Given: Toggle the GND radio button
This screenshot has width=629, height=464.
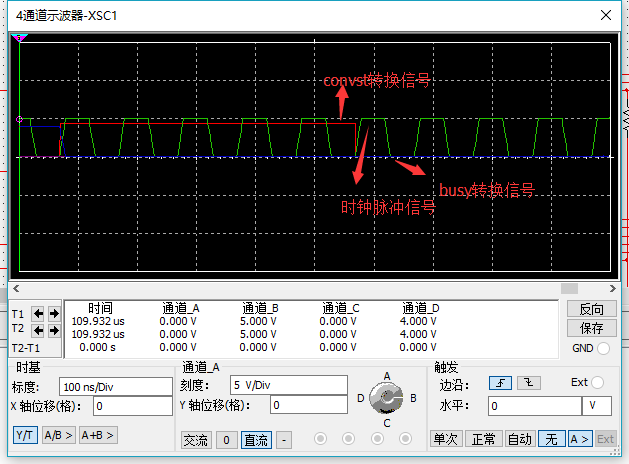Looking at the screenshot, I should click(x=603, y=348).
